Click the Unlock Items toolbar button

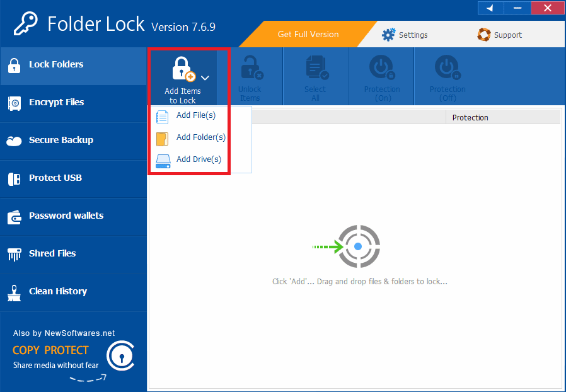250,78
